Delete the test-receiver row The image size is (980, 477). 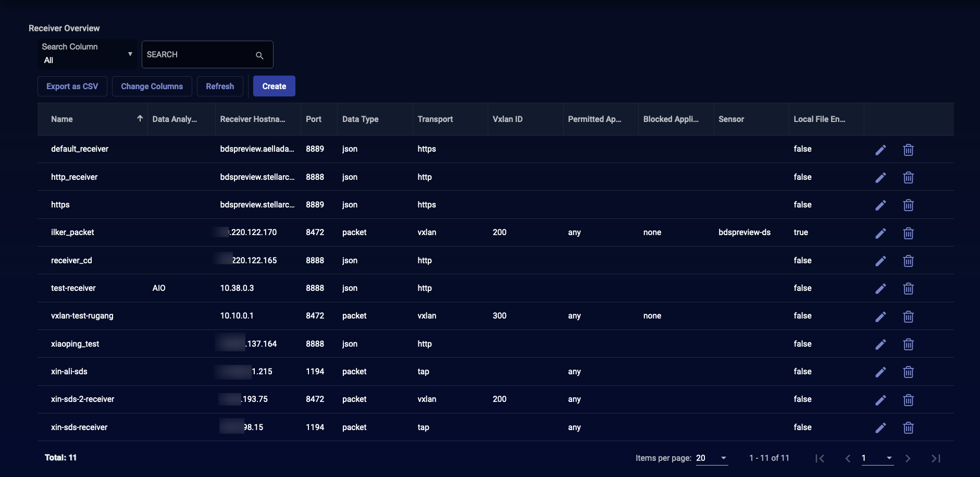pos(908,289)
